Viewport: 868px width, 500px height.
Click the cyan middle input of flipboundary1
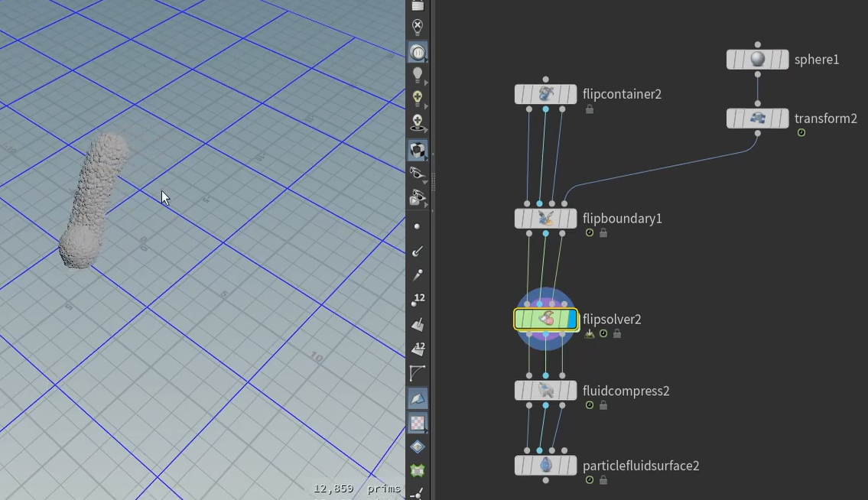(x=540, y=203)
